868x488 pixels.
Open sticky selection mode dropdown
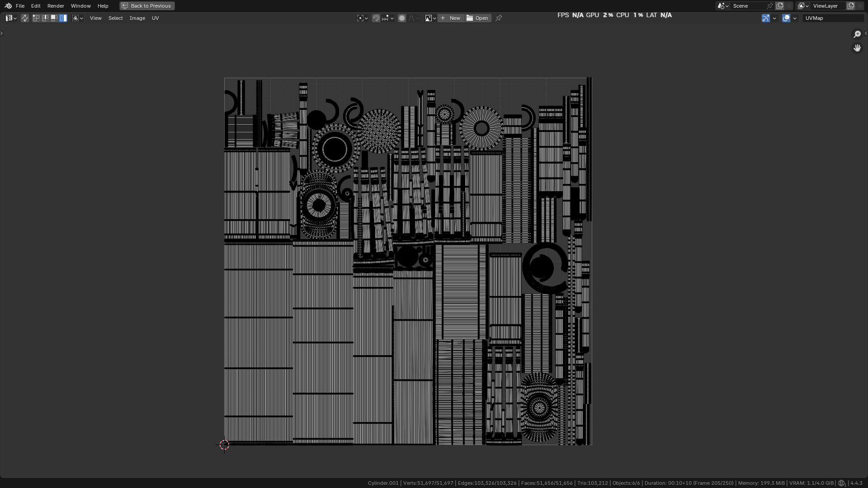(78, 18)
